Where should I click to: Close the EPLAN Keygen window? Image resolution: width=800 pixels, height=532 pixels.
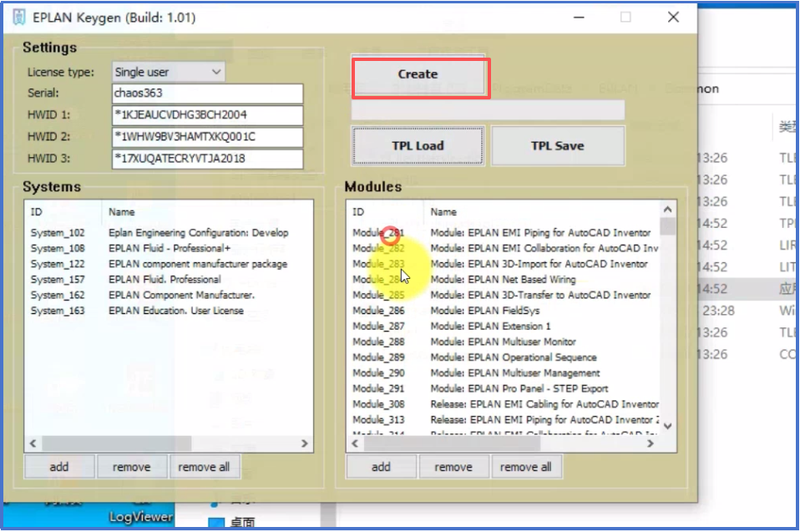click(x=673, y=18)
